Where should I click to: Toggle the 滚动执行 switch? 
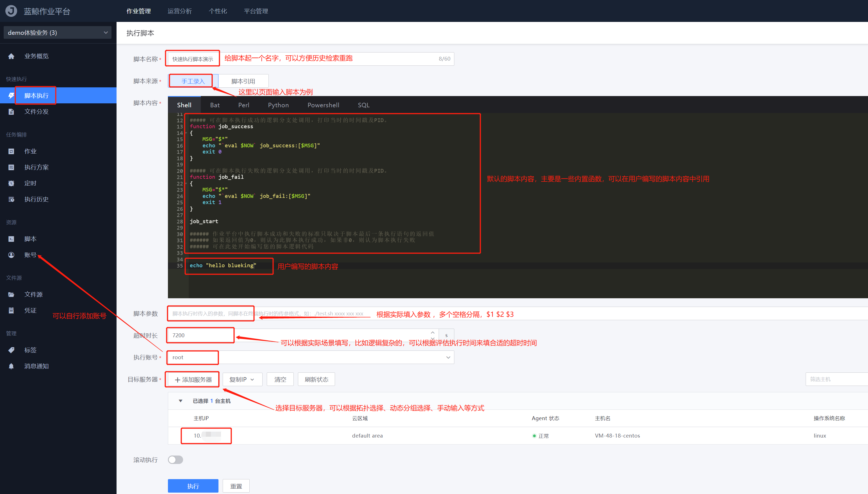pyautogui.click(x=175, y=460)
